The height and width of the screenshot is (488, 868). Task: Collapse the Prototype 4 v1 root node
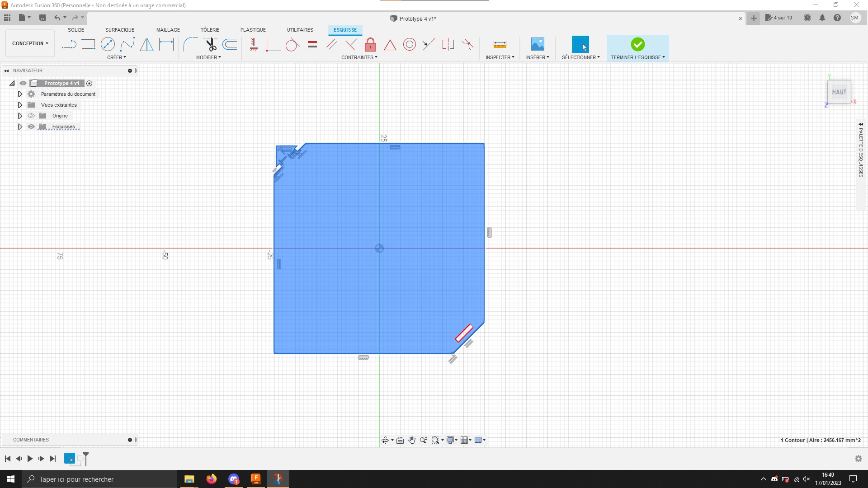(x=12, y=83)
